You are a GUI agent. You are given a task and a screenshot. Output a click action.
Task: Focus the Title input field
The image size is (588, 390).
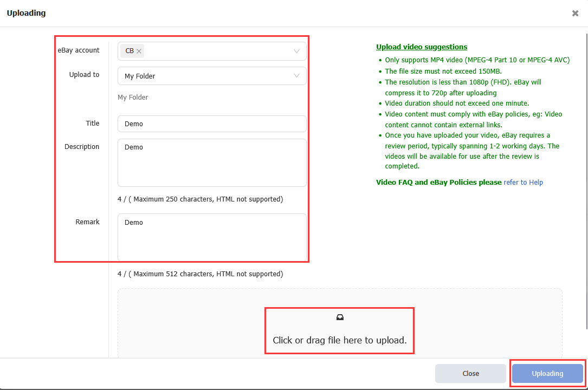(x=211, y=124)
